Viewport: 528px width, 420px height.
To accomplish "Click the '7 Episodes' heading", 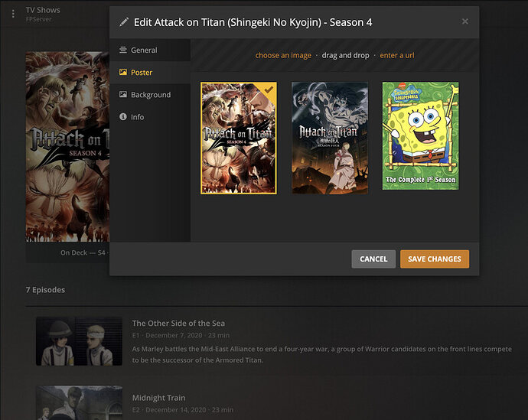I will [45, 290].
